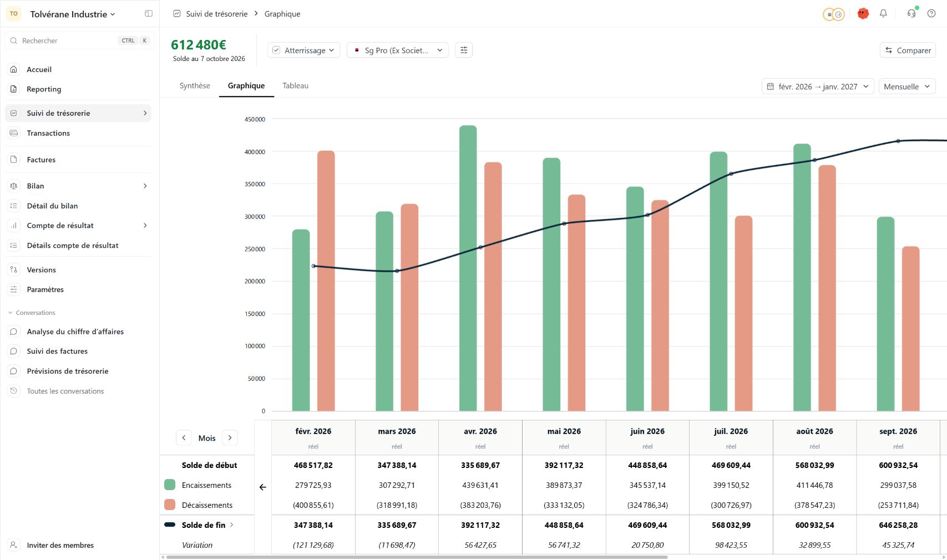
Task: Click the Inviter des membres person icon
Action: (x=14, y=545)
